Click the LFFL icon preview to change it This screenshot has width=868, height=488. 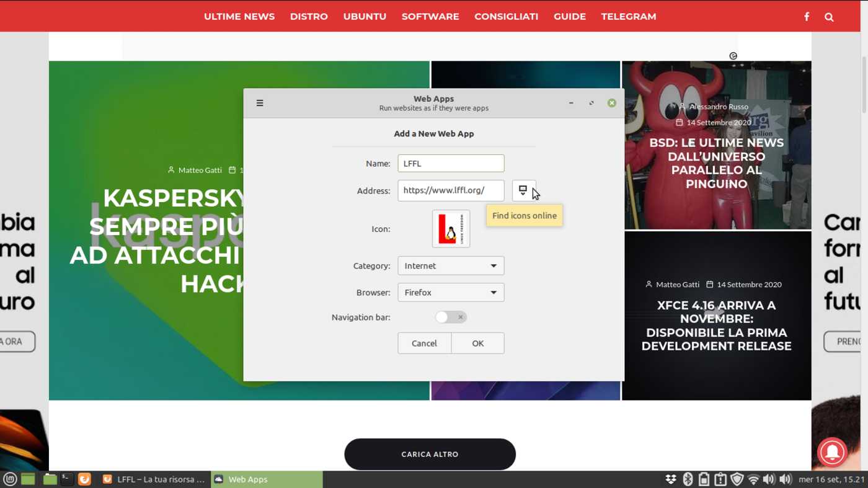(451, 228)
